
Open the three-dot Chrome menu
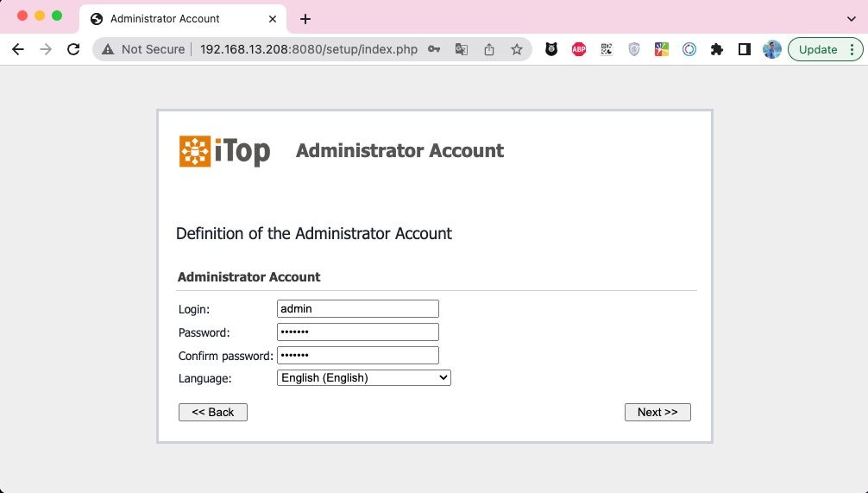(x=852, y=49)
